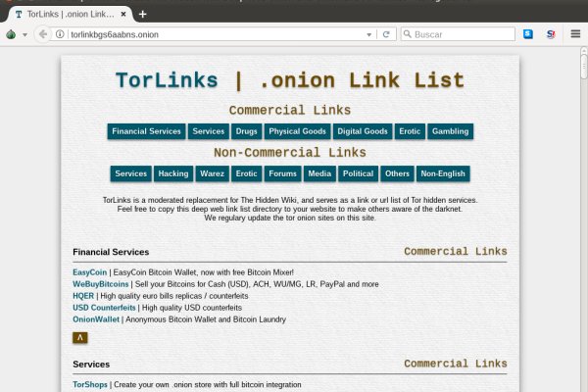
Task: Reload the page with the refresh icon
Action: [386, 34]
